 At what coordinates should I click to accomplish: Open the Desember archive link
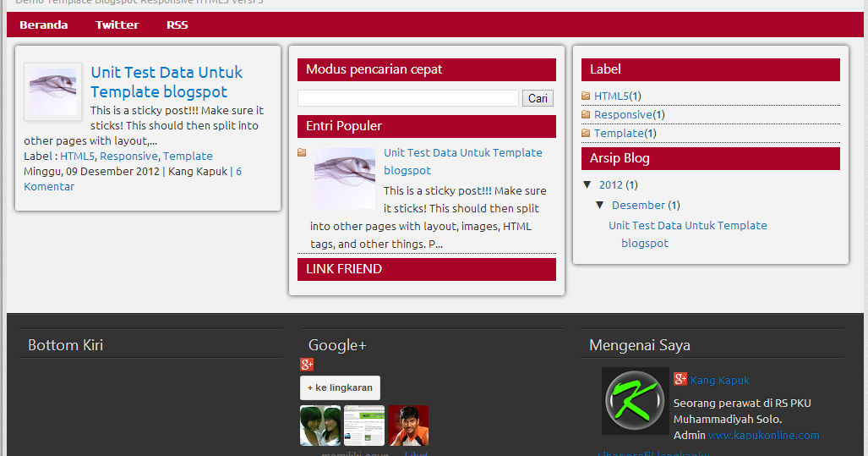click(x=638, y=206)
